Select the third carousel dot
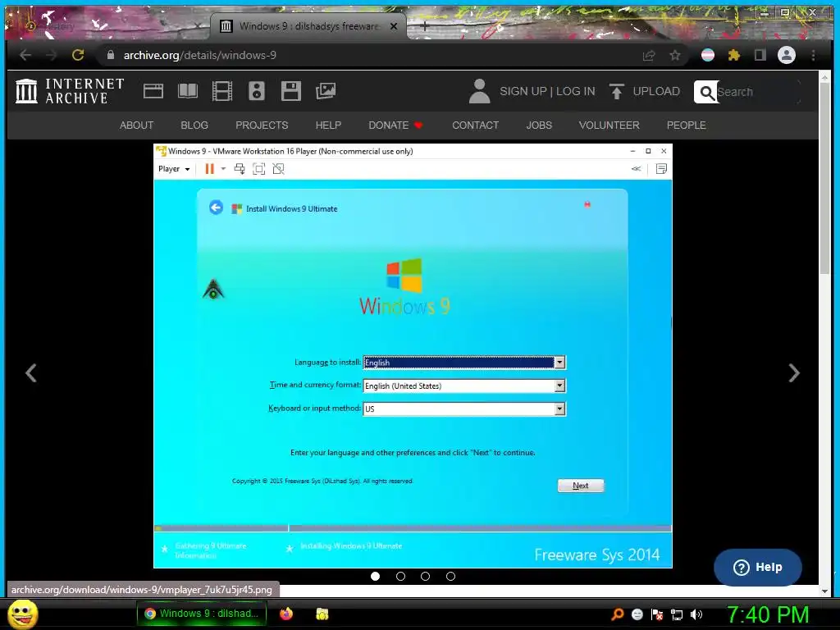This screenshot has height=630, width=840. pos(426,577)
